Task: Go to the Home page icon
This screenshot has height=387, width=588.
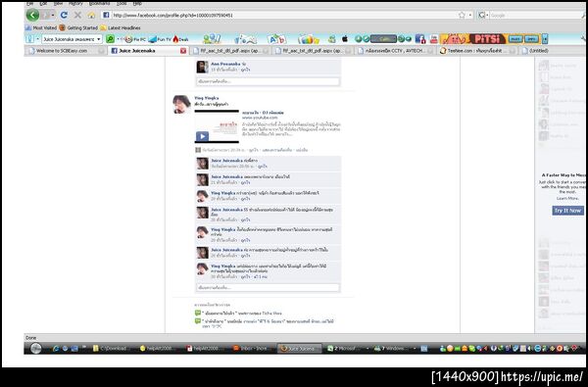Action: [91, 15]
